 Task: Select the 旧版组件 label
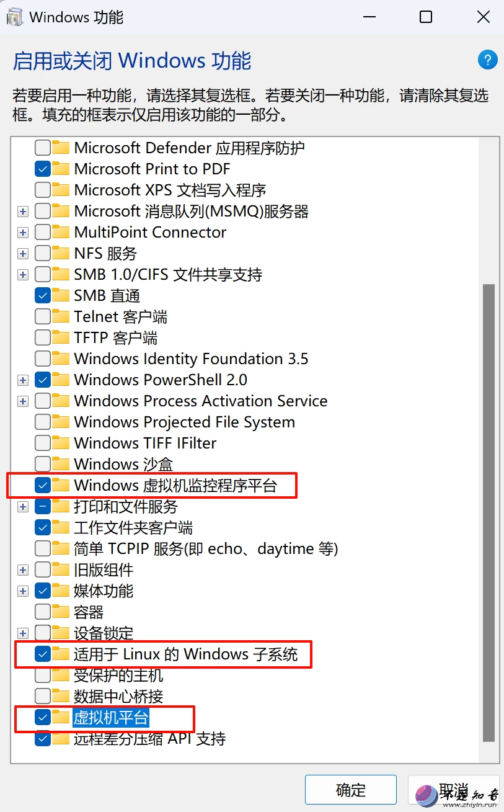click(x=104, y=569)
